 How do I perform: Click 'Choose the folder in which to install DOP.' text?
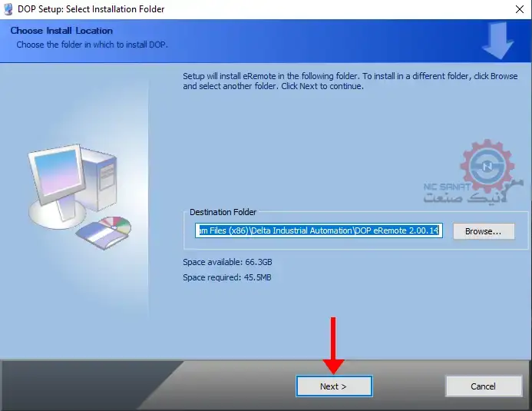[x=92, y=45]
